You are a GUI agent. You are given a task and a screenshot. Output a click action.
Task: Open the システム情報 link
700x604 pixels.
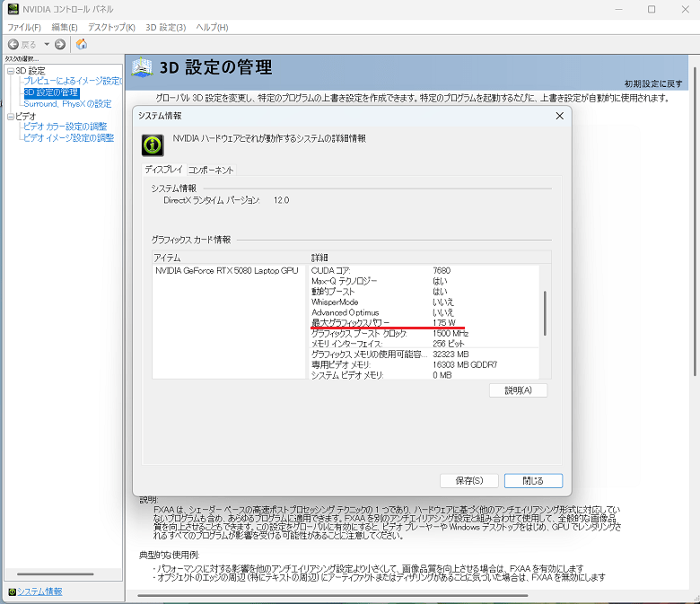coord(40,591)
